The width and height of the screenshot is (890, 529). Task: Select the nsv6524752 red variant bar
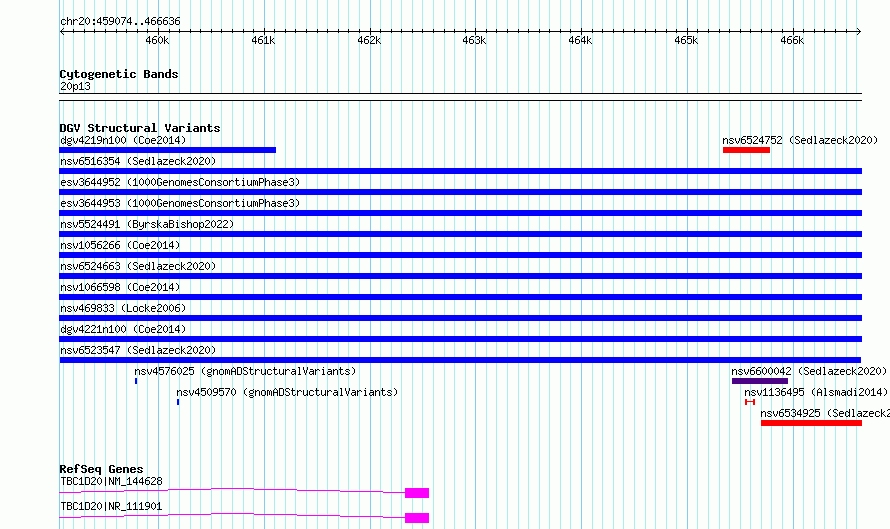(x=746, y=150)
